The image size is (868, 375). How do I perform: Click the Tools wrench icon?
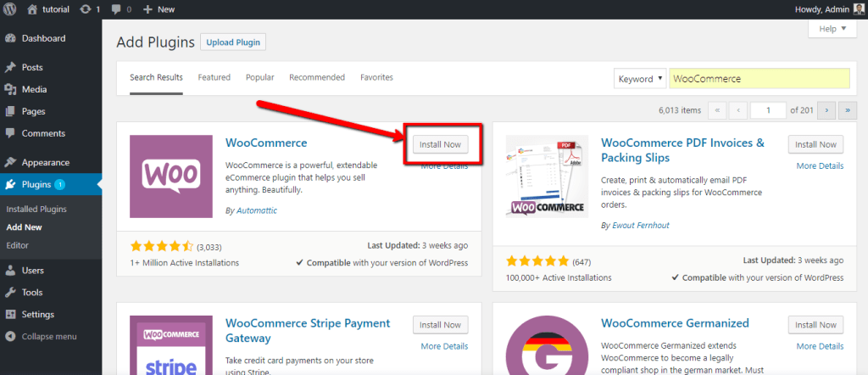pos(10,293)
